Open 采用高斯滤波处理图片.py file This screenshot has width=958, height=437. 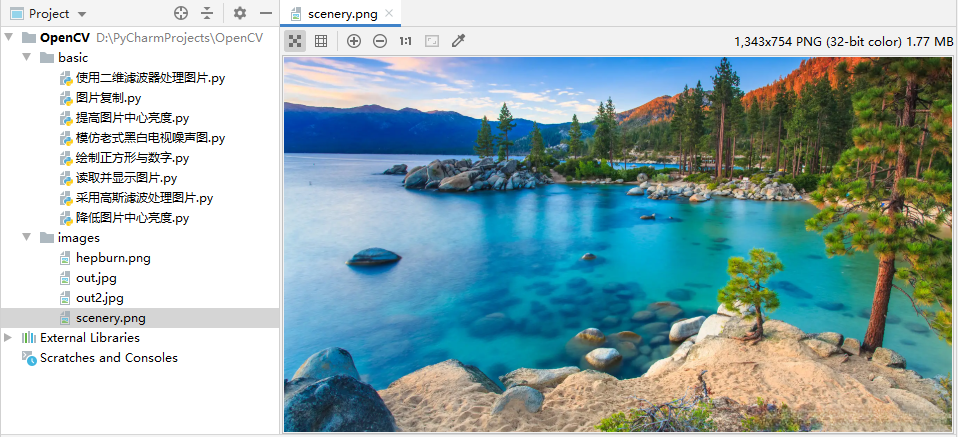coord(144,197)
